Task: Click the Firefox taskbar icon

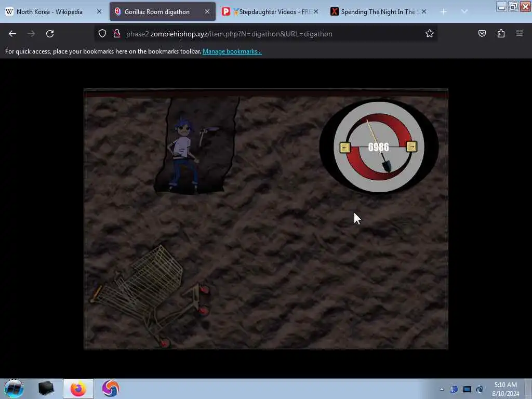Action: click(x=78, y=389)
